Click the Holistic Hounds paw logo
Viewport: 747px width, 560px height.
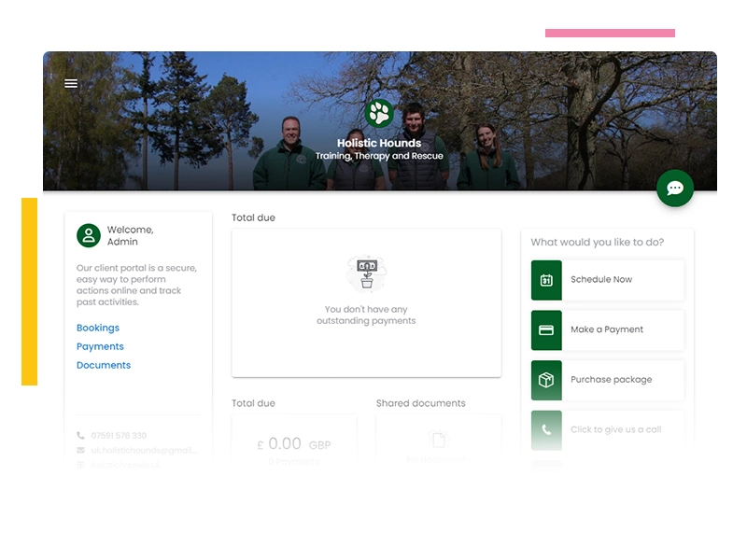click(x=379, y=113)
